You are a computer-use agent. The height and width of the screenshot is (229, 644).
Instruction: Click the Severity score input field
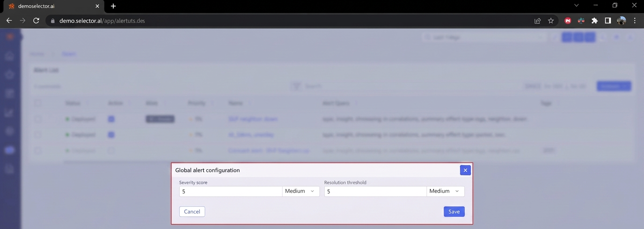click(x=231, y=191)
